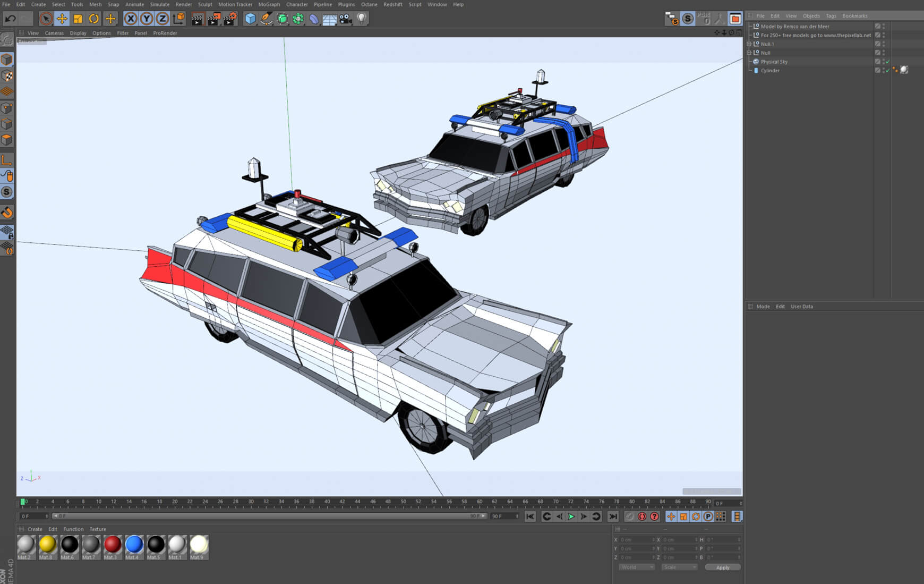The width and height of the screenshot is (924, 584).
Task: Go to end of animation
Action: click(613, 517)
